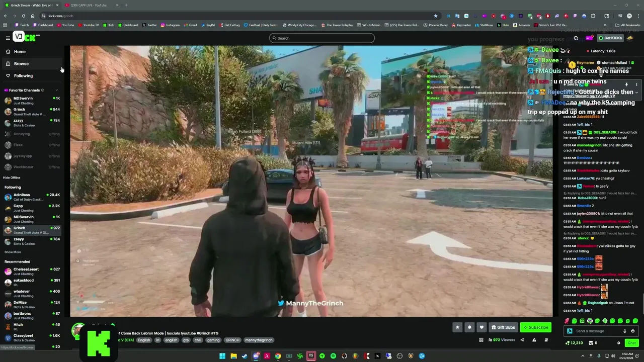Open Chrome three-dot menu
The image size is (644, 362).
(x=638, y=16)
